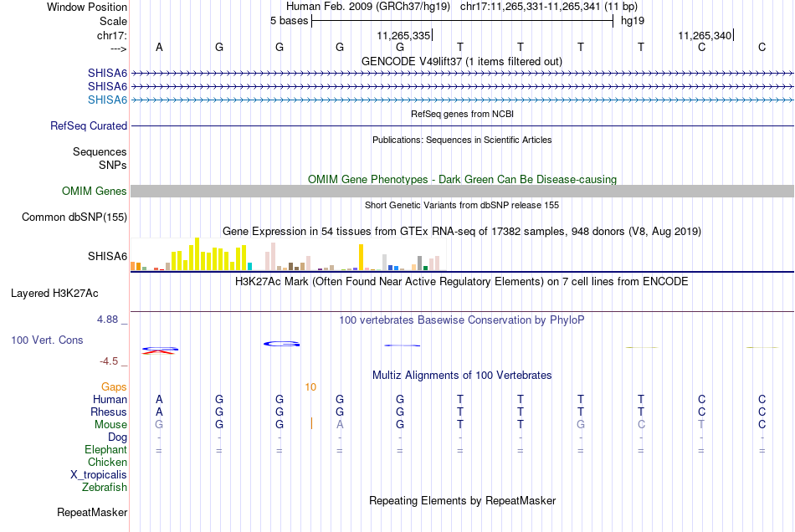Click the Scale track label
The width and height of the screenshot is (795, 532).
pos(113,21)
